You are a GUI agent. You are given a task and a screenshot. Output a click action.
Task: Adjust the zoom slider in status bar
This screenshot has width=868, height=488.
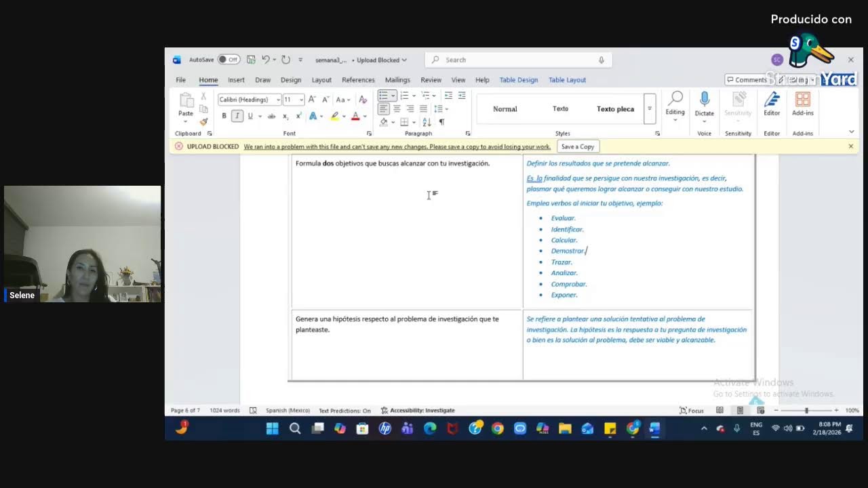(x=806, y=411)
